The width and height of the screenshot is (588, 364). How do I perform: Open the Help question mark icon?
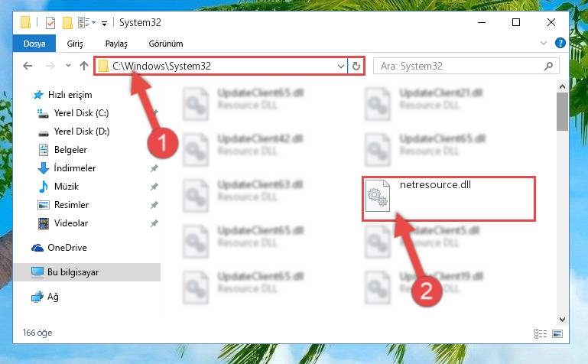click(x=560, y=43)
